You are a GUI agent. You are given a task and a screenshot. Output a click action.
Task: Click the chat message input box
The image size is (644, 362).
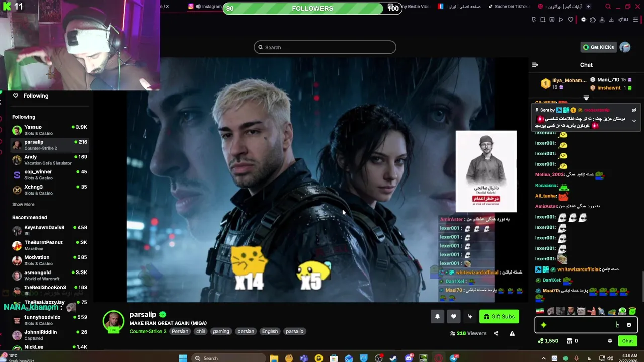tap(586, 325)
